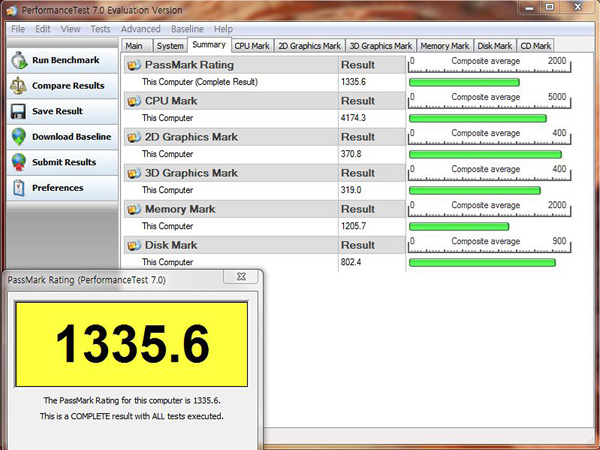Go to the CD Mark tab

coord(535,46)
